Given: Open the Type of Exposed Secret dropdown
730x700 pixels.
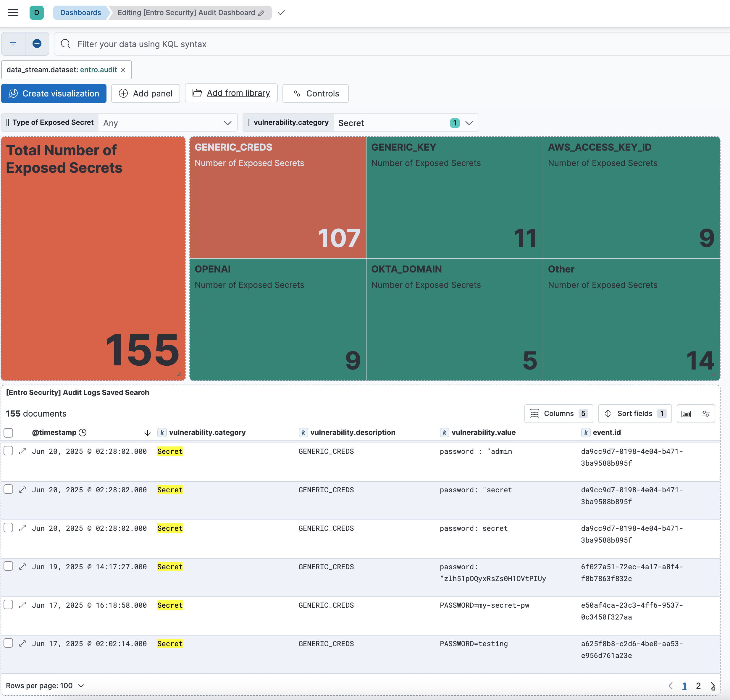Looking at the screenshot, I should 168,122.
